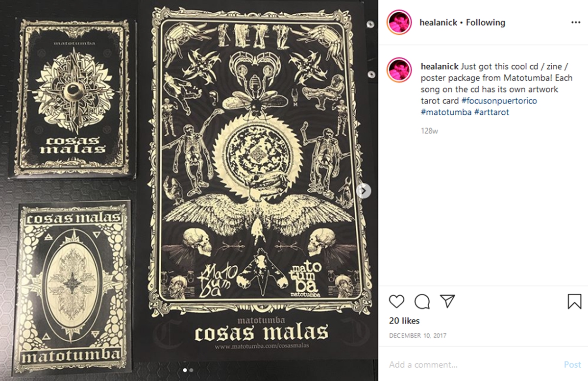
Task: Open the #arttarot hashtag
Action: [x=492, y=112]
